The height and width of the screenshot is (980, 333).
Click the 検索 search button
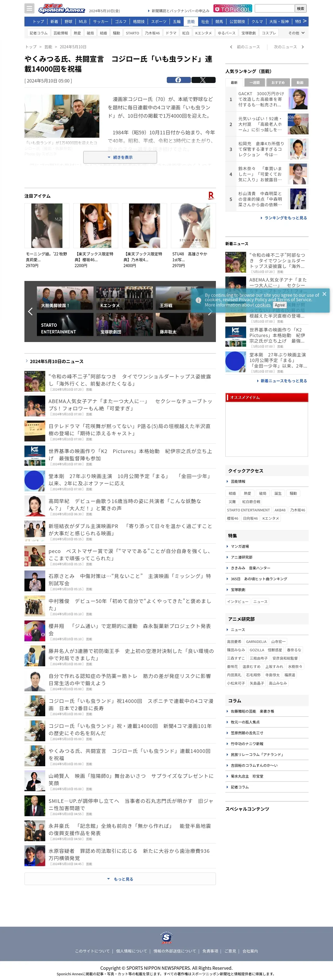tap(300, 8)
